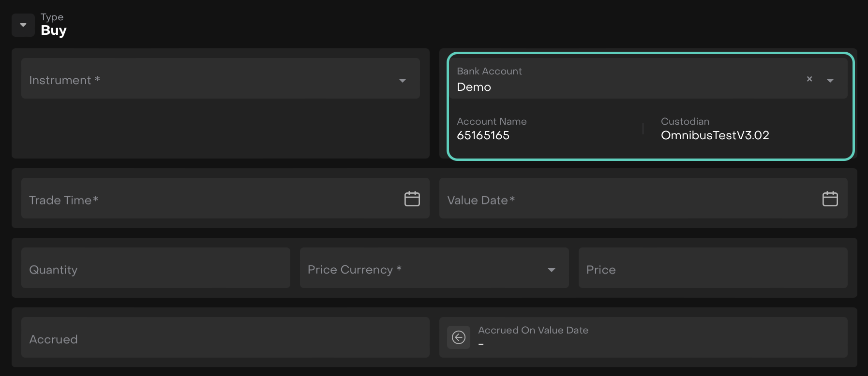Open the Type selector dropdown arrow
The image size is (868, 376).
click(x=23, y=25)
